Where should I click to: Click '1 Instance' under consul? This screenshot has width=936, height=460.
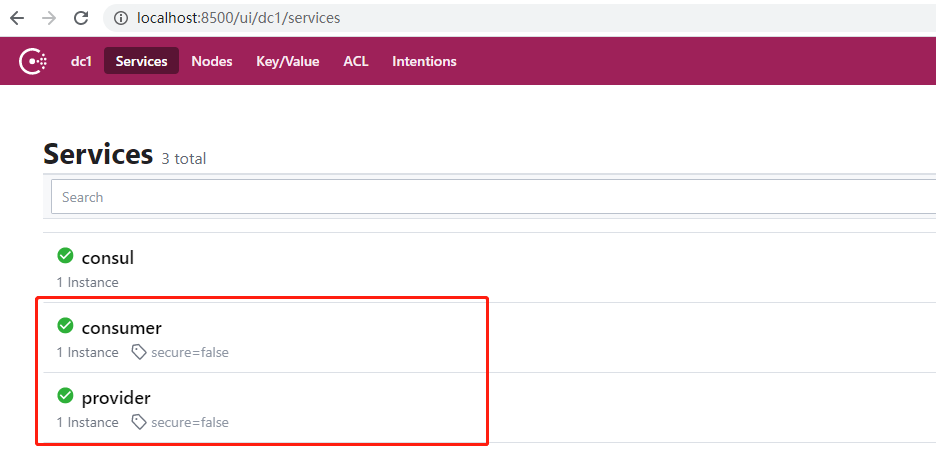tap(87, 283)
